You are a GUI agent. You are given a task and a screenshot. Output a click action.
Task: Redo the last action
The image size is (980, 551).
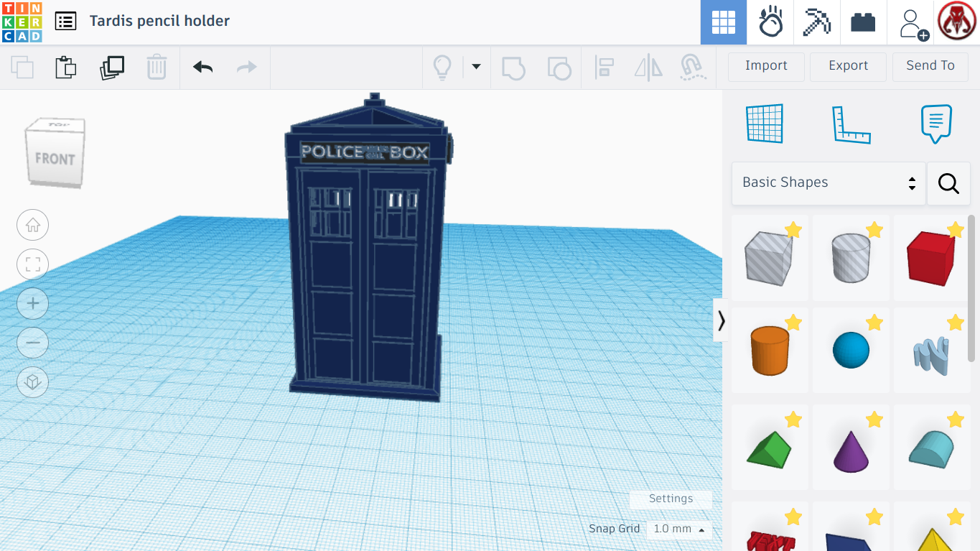click(247, 68)
